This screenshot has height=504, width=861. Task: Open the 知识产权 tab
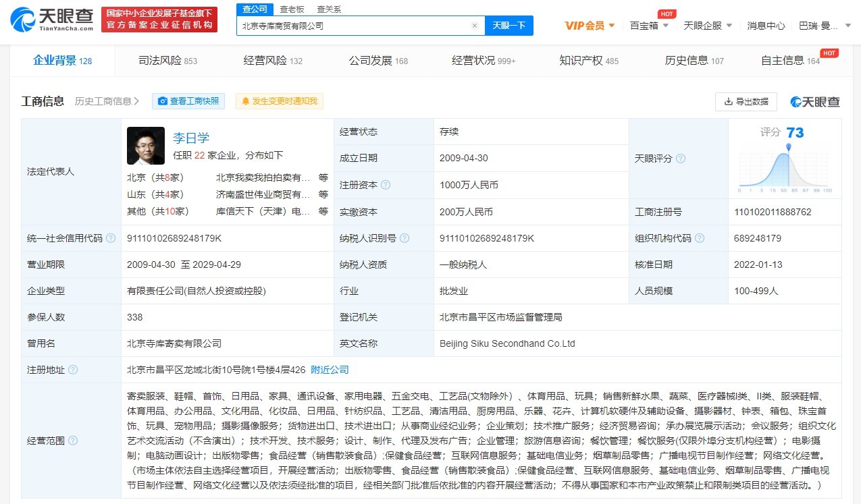(589, 61)
